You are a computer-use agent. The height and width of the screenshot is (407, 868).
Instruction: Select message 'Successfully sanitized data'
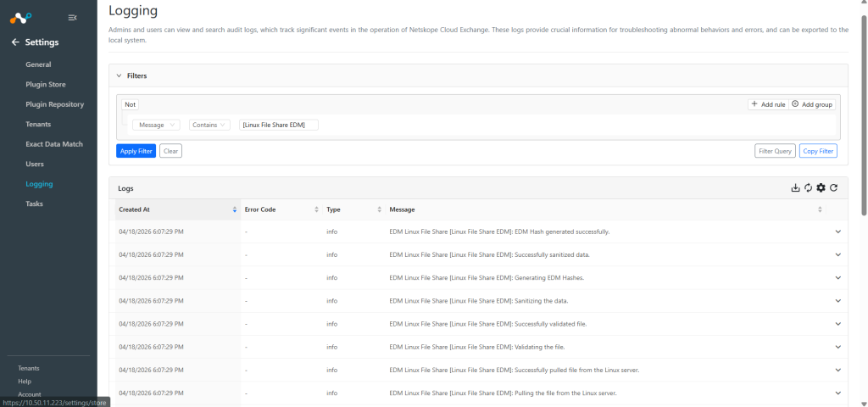coord(489,254)
